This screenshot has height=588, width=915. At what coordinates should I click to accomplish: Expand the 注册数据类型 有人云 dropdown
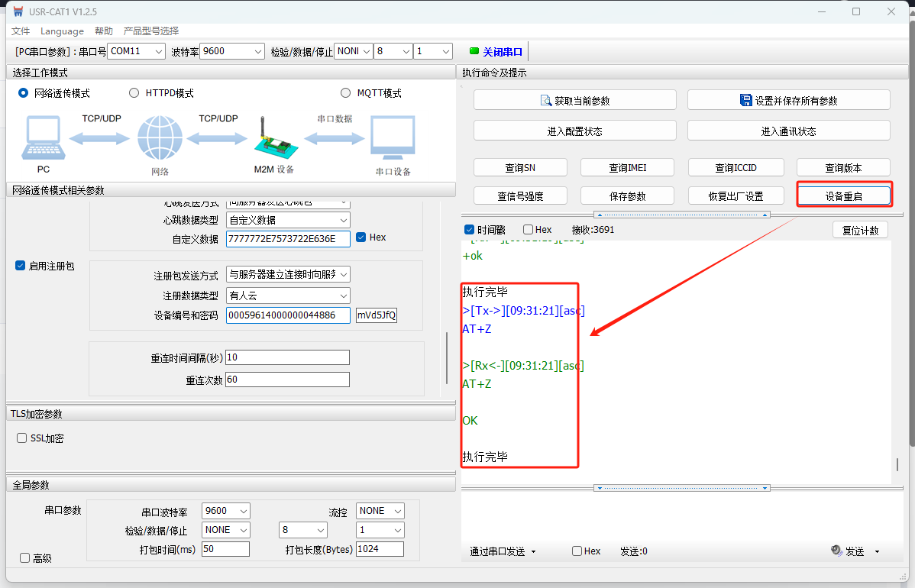[x=288, y=296]
